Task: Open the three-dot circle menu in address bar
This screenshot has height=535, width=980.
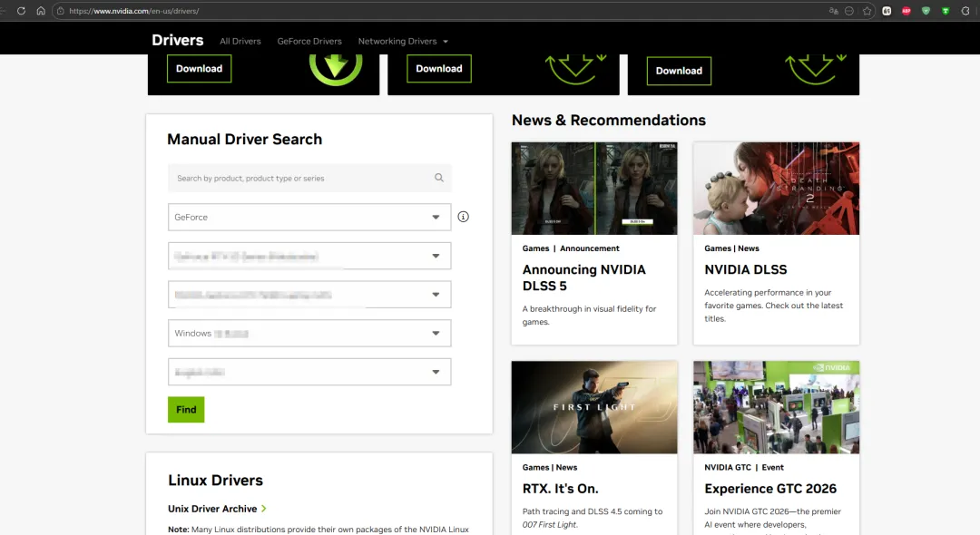Action: tap(849, 11)
